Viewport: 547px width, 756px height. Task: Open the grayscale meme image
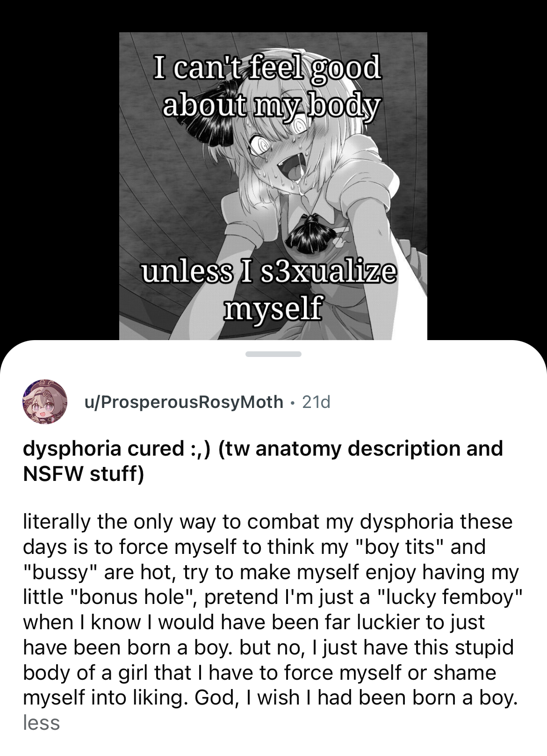tap(273, 186)
